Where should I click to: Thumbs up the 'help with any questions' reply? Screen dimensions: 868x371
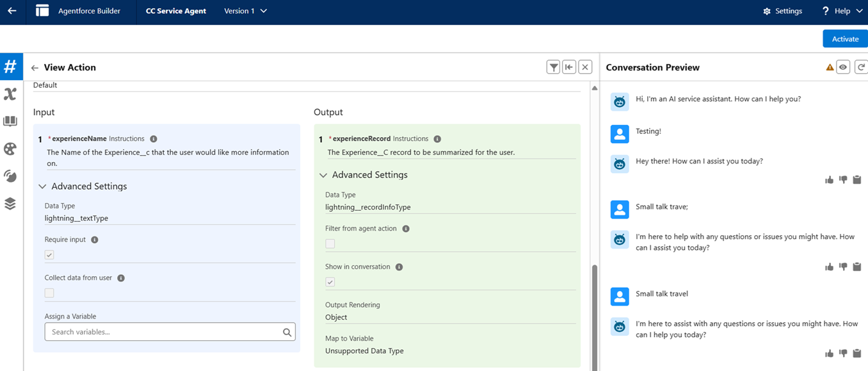[830, 267]
